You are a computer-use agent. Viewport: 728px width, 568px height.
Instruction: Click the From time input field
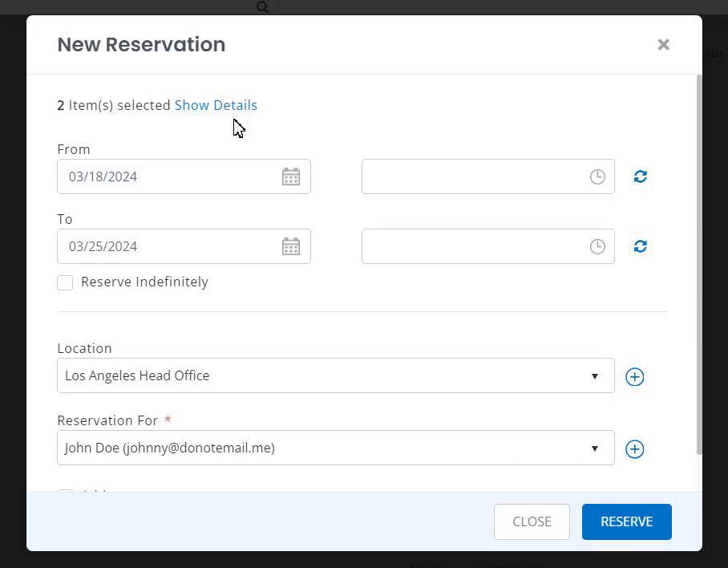(488, 176)
